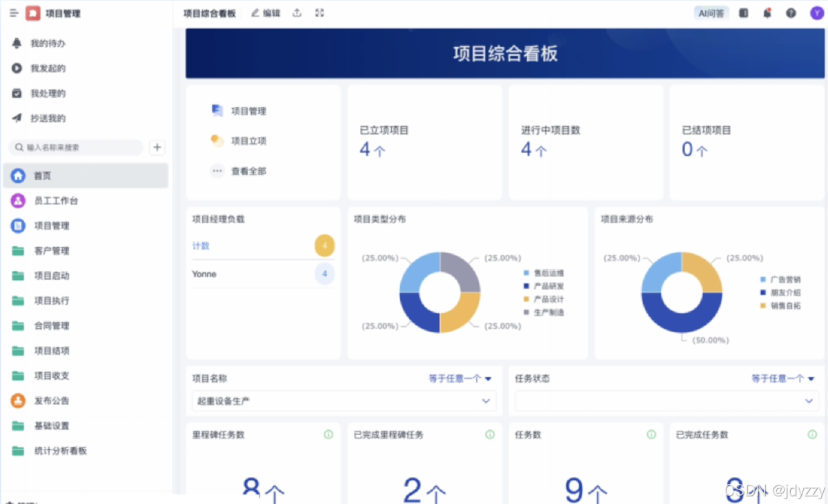Open 抄送我的 paper plane icon

17,118
